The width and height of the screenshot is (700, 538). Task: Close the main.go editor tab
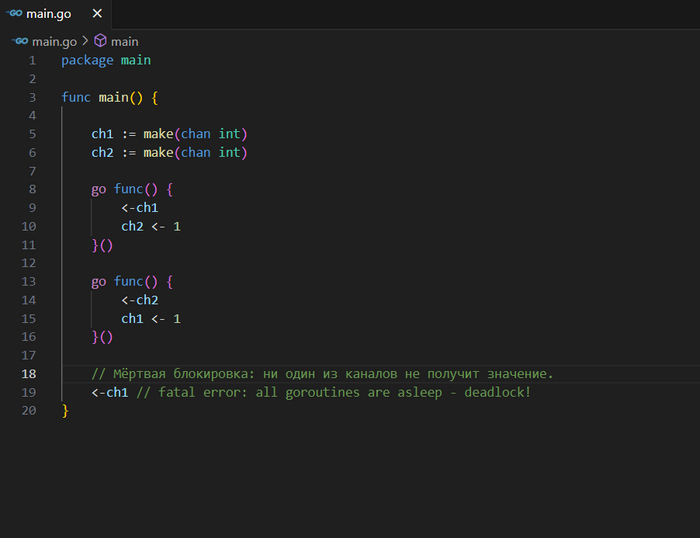97,15
